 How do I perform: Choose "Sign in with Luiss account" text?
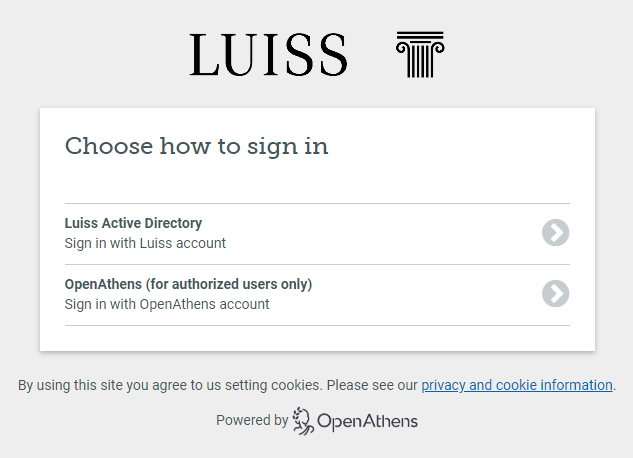tap(145, 243)
